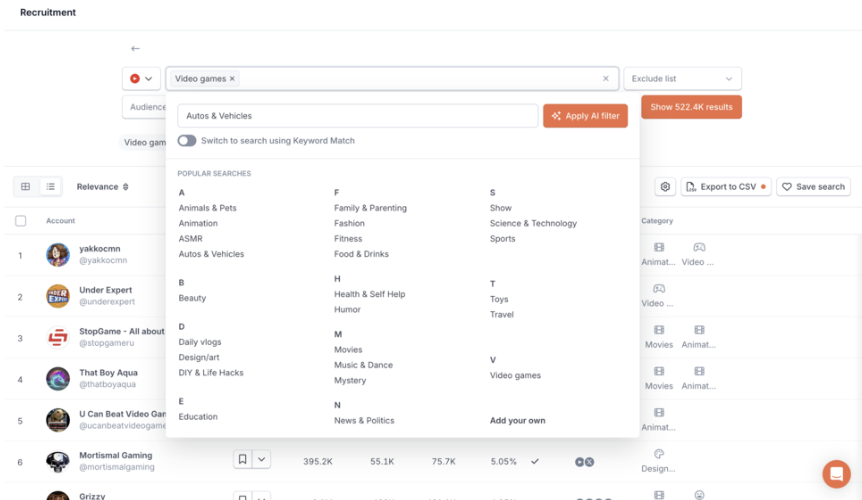862x500 pixels.
Task: Click Design category icon for Mortismal Gaming
Action: click(x=659, y=454)
